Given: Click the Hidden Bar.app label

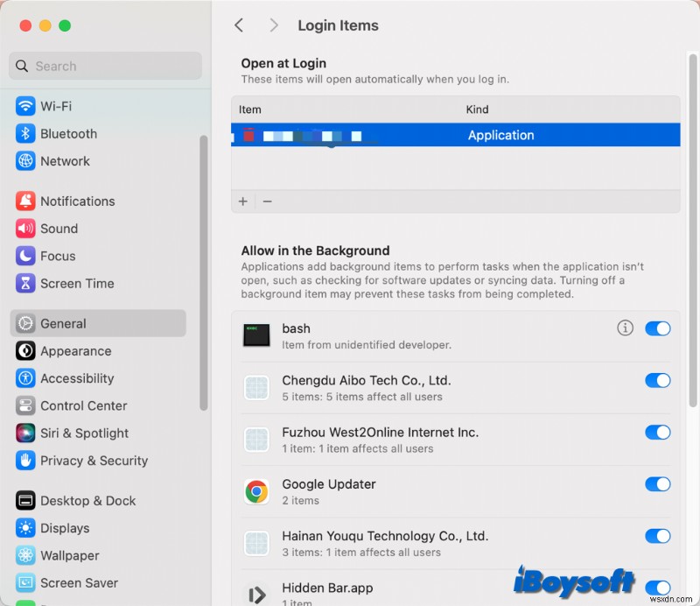Looking at the screenshot, I should (327, 588).
